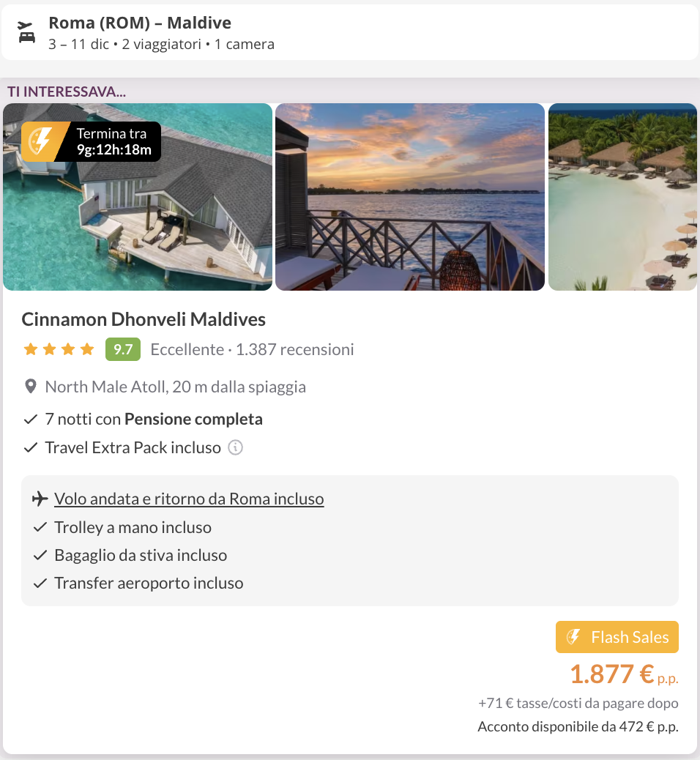
Task: Click the 9.7 review score badge
Action: click(x=123, y=350)
